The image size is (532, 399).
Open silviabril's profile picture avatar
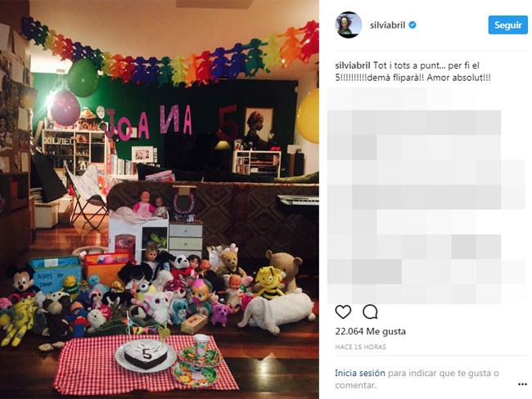[349, 25]
